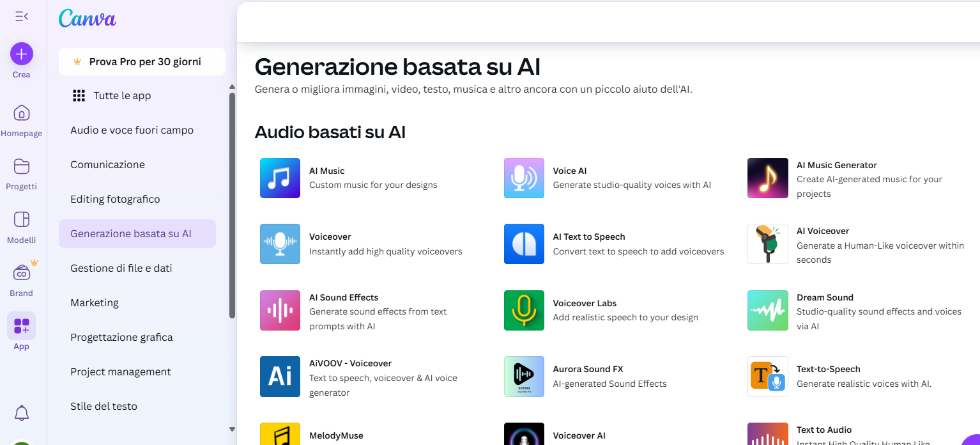Open the AI Music Generator title link
980x445 pixels.
(837, 165)
